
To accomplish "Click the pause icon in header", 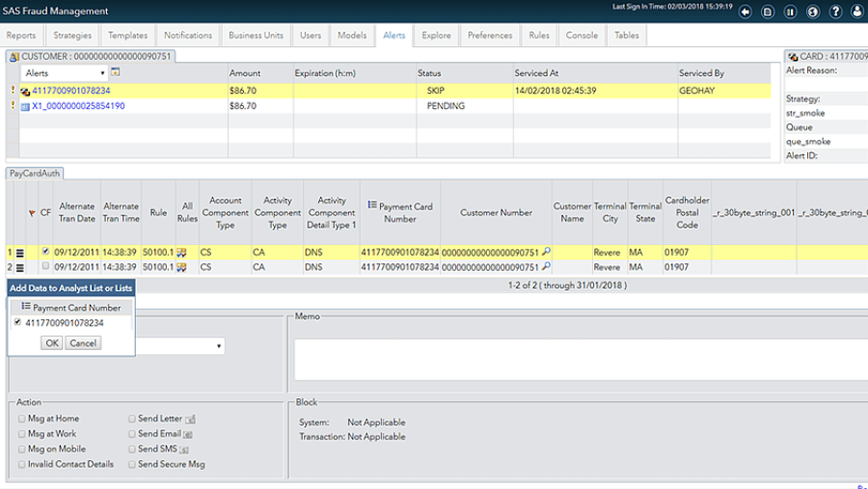I will click(790, 12).
